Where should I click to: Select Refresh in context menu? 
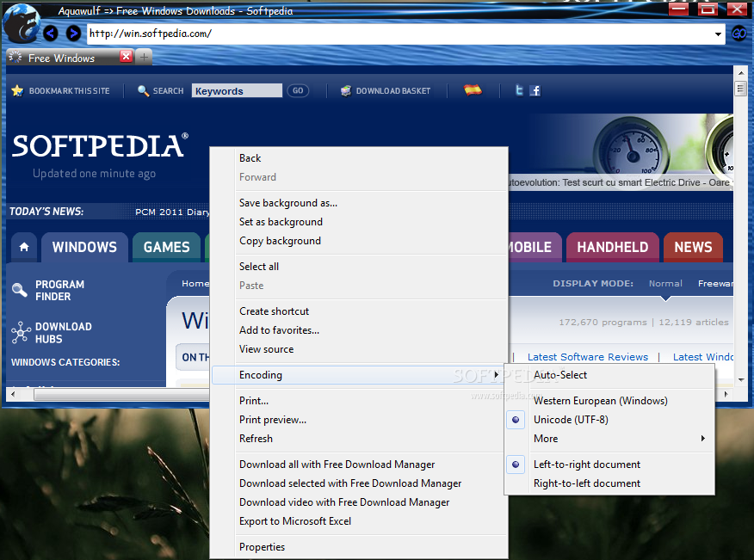359,439
